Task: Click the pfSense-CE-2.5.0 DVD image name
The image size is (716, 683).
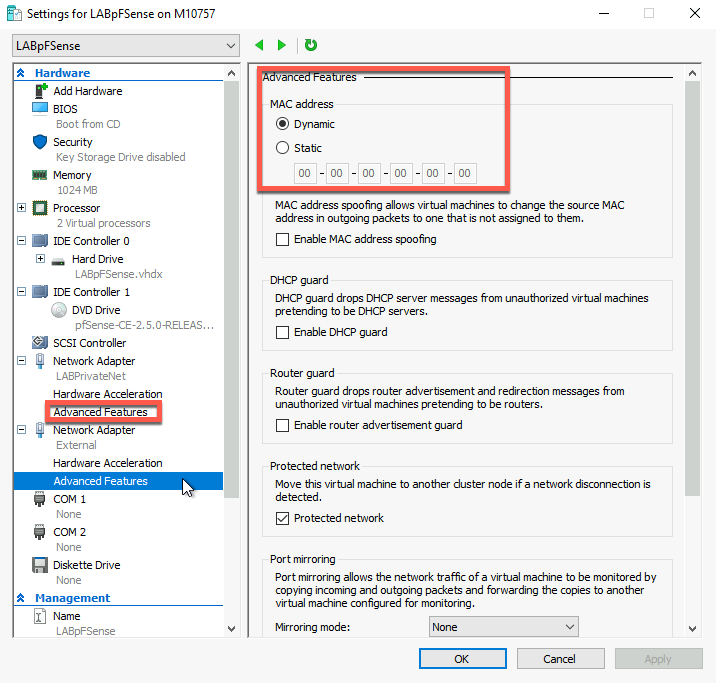Action: coord(144,325)
